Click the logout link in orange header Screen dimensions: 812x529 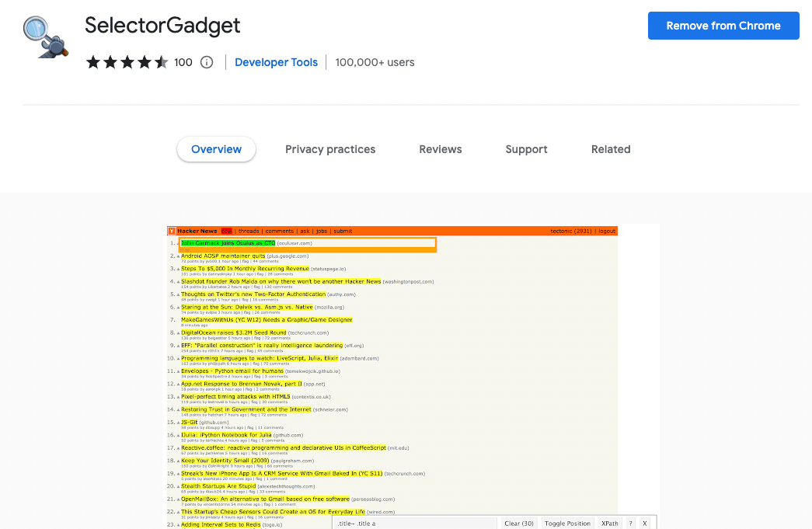click(x=607, y=231)
